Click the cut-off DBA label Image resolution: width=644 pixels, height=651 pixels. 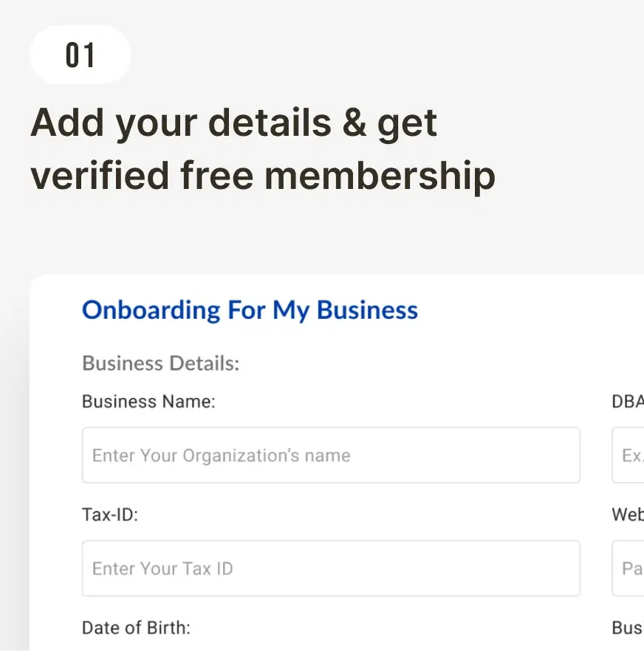pos(628,402)
